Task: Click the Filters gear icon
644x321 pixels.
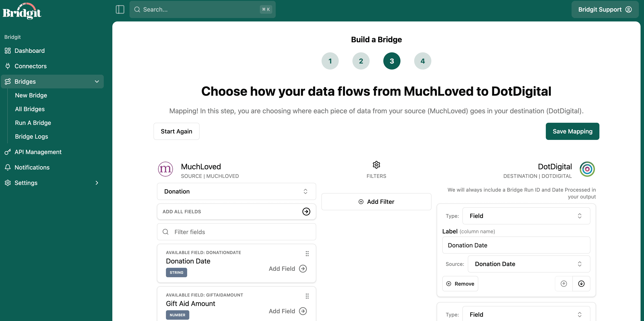Action: coord(376,165)
